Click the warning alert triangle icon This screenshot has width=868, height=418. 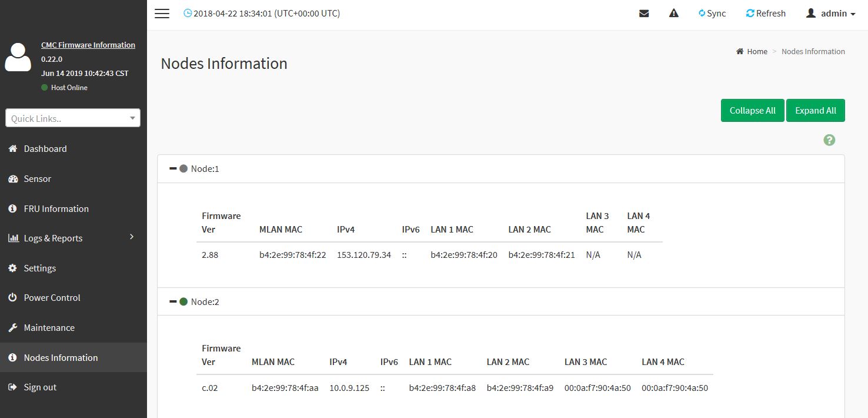(674, 14)
